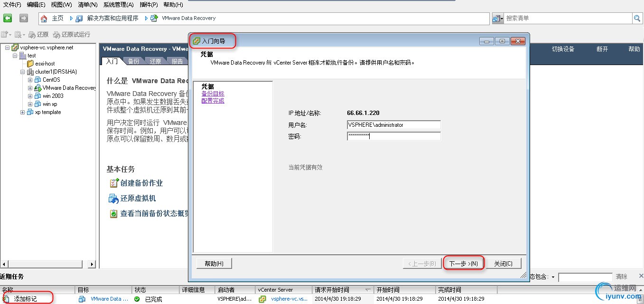Click the win xp virtual machine icon
The image size is (644, 304).
click(38, 104)
